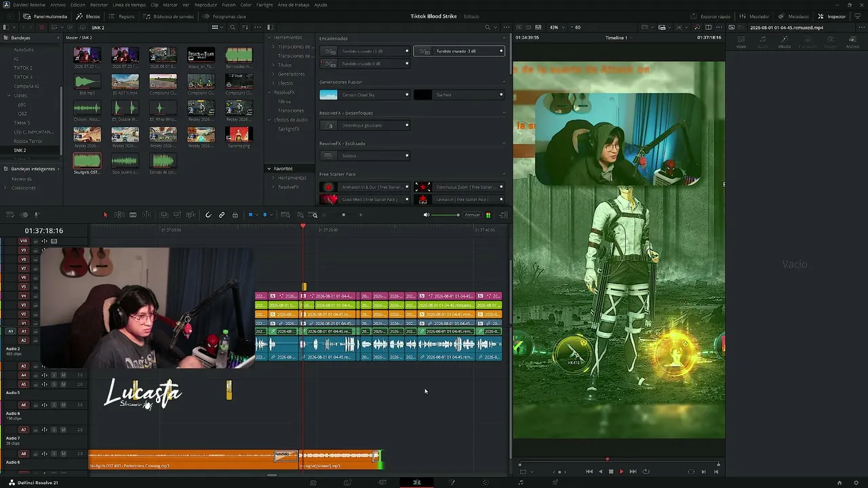This screenshot has width=868, height=488.
Task: Click Exportar rápido button
Action: (x=711, y=16)
